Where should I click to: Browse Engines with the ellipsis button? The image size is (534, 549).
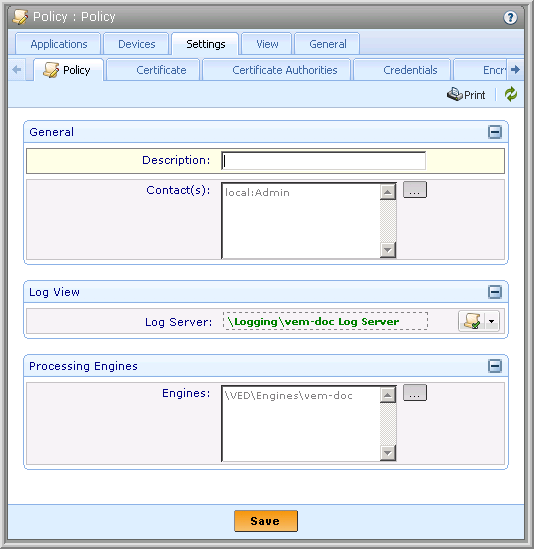(x=415, y=392)
